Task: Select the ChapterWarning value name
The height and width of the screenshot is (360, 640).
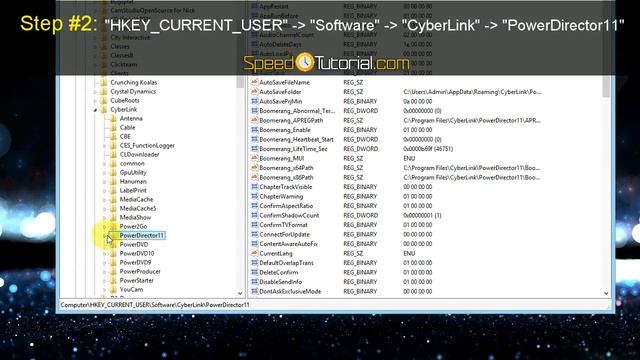Action: (x=281, y=196)
